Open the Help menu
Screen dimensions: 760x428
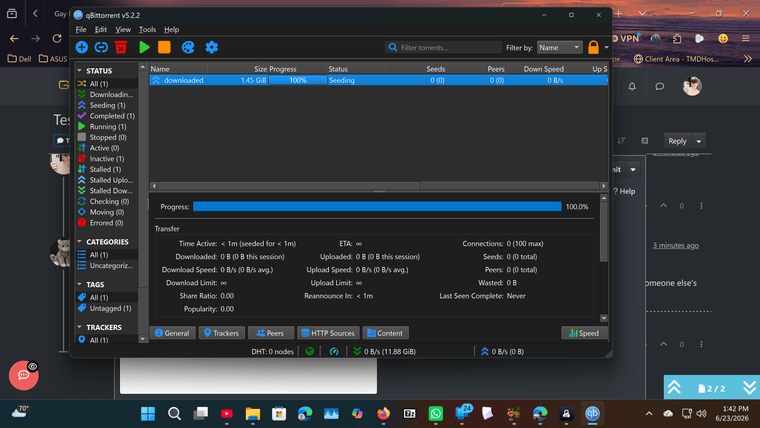click(x=171, y=30)
